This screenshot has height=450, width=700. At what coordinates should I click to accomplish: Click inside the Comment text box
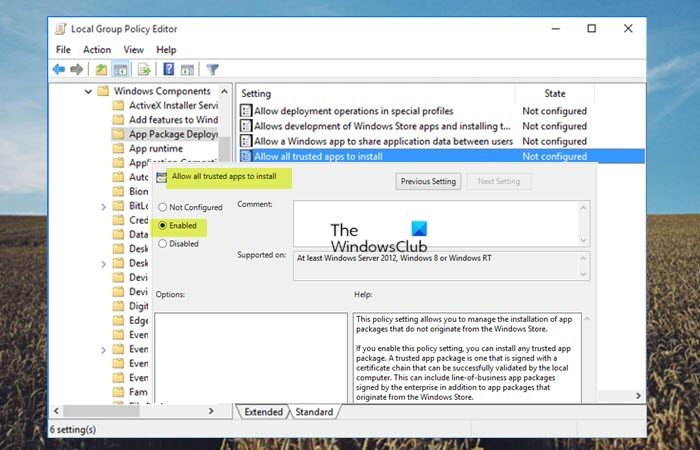[440, 221]
